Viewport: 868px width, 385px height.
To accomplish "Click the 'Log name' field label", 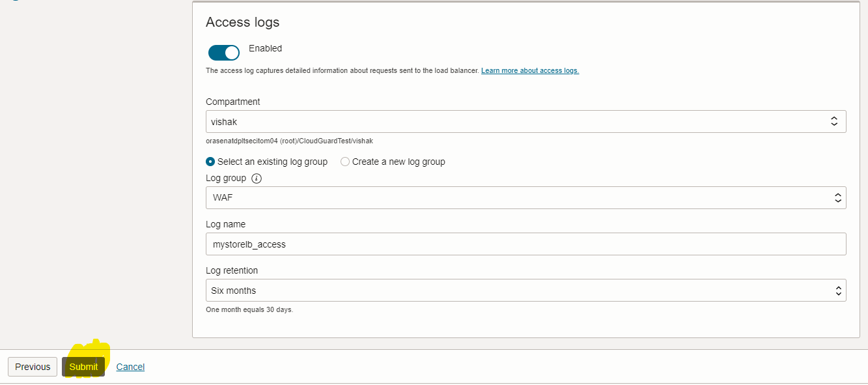I will coord(225,224).
